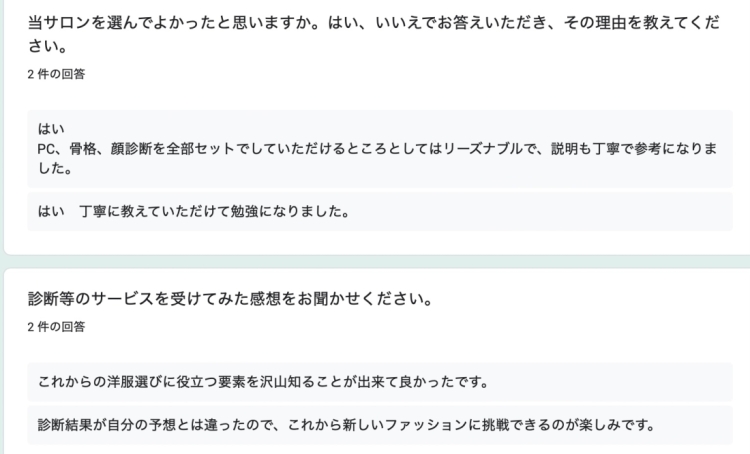Click the trailing した。 line of first response
The width and height of the screenshot is (750, 454).
coord(55,168)
